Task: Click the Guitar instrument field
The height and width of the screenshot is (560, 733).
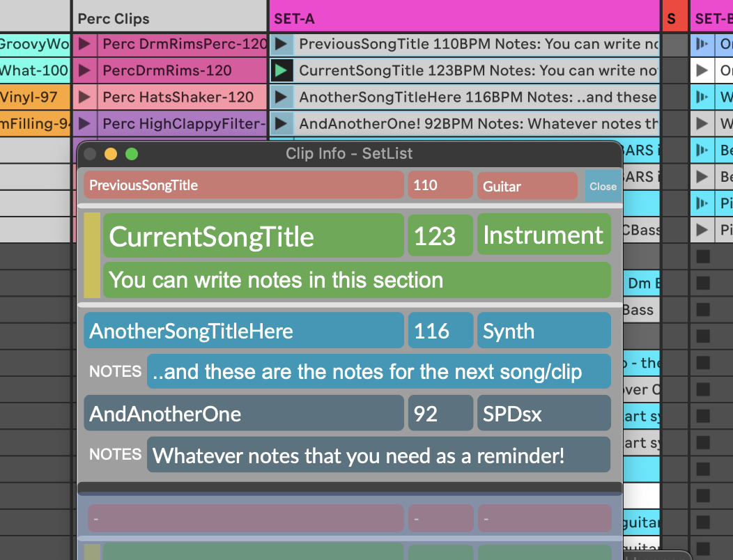Action: (x=527, y=186)
